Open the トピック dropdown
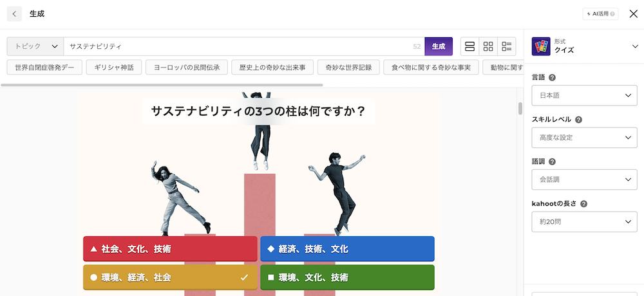The width and height of the screenshot is (644, 296). [x=35, y=46]
